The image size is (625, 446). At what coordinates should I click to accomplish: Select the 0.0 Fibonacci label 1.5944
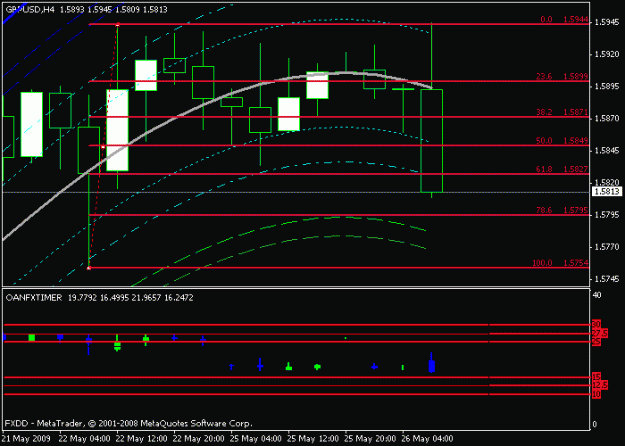564,19
